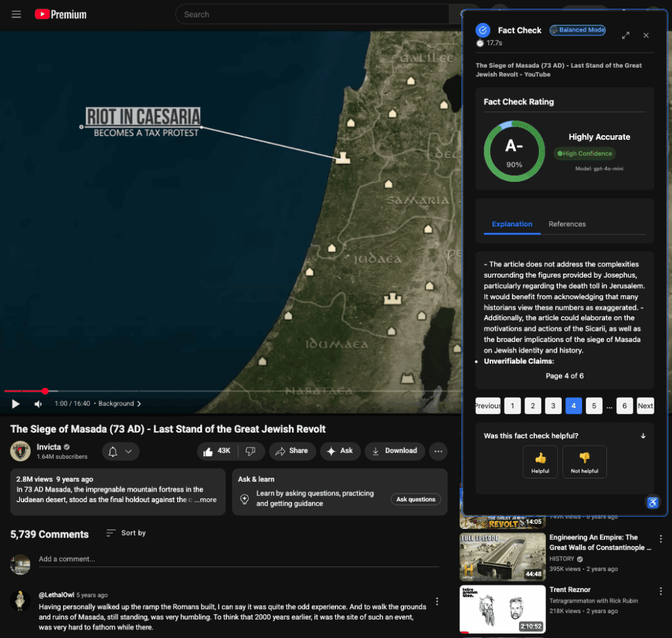
Task: Collapse the feedback section arrow
Action: point(643,436)
